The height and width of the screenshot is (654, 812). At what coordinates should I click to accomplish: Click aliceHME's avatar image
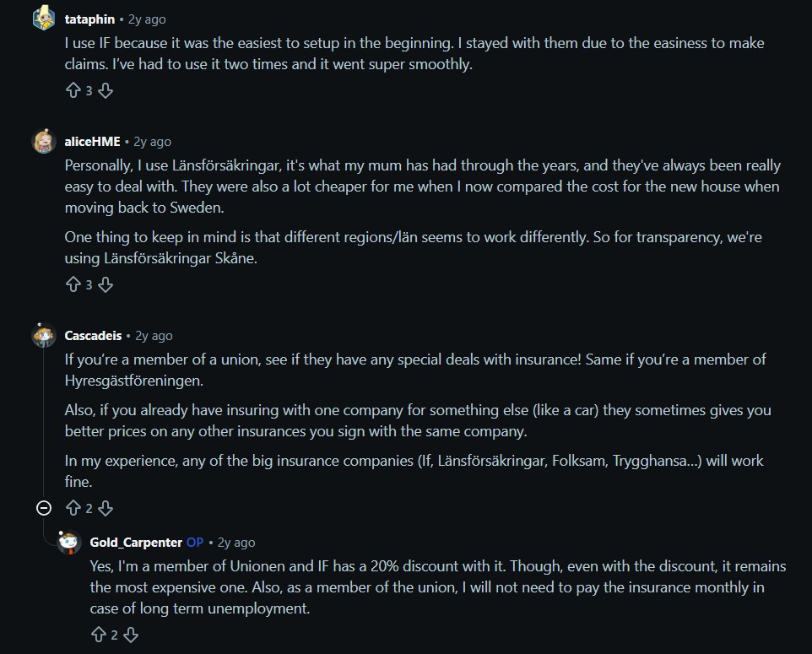(44, 141)
